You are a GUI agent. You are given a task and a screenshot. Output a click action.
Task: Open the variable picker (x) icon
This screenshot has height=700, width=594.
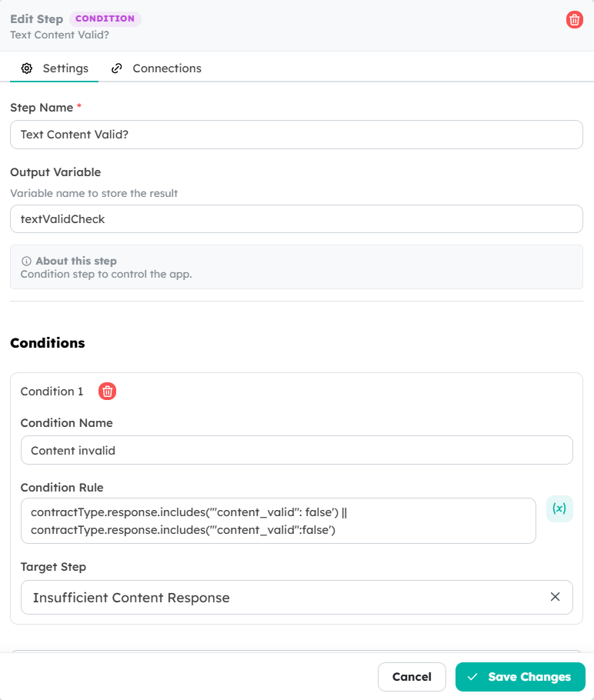(559, 508)
